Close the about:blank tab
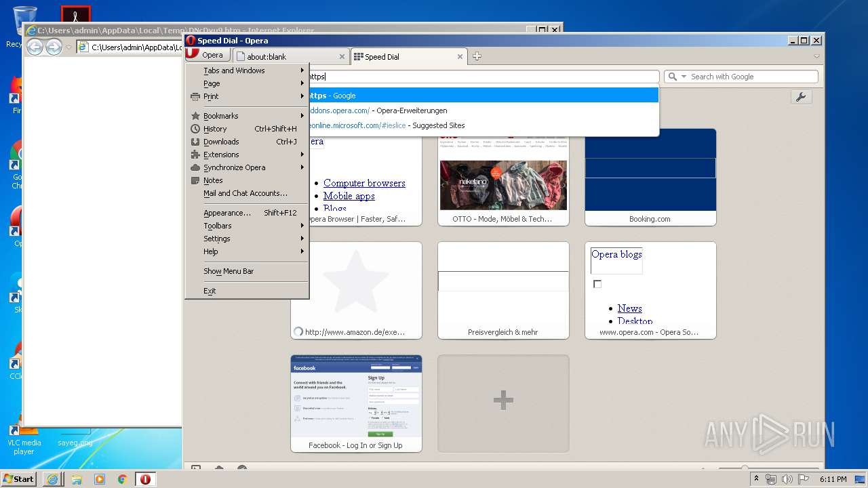The image size is (868, 488). click(x=342, y=57)
